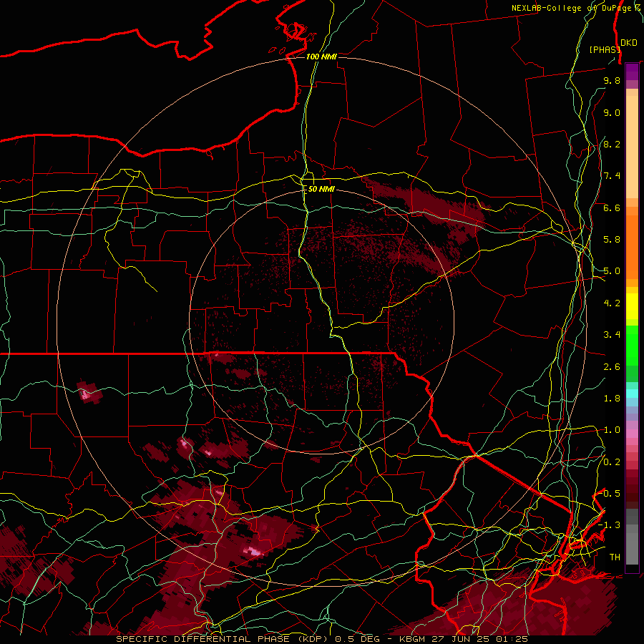Viewport: 644px width, 644px height.
Task: Pick the bright yellow segment of color bar
Action: 632,306
